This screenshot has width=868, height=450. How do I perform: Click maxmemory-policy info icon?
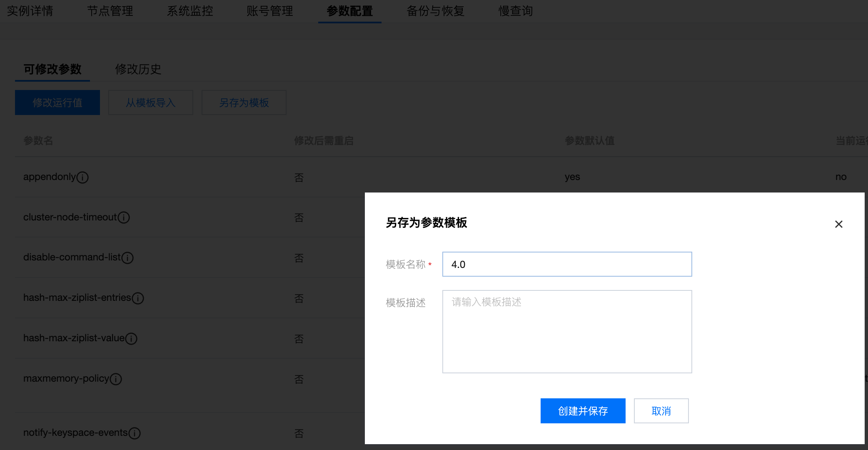pos(116,379)
